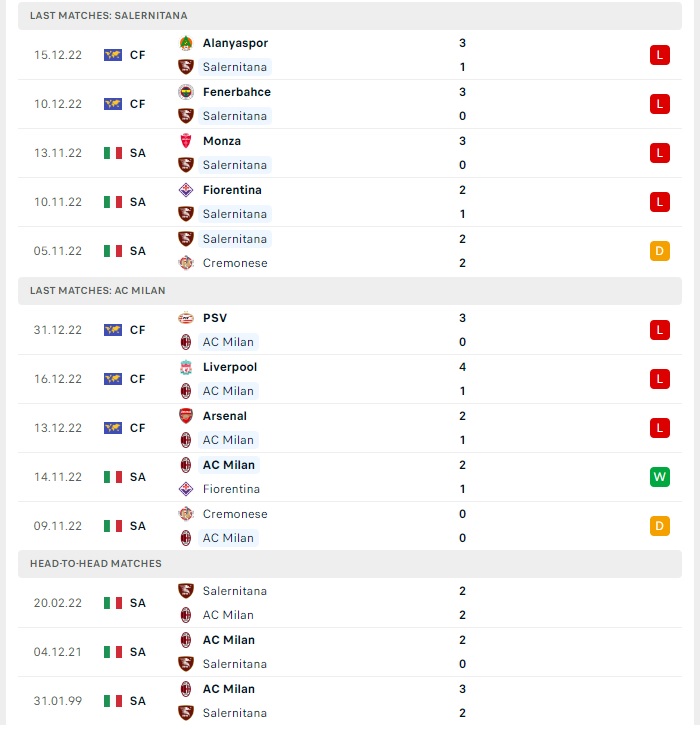
Task: Select the Last Matches: AC Milan header
Action: (x=350, y=291)
